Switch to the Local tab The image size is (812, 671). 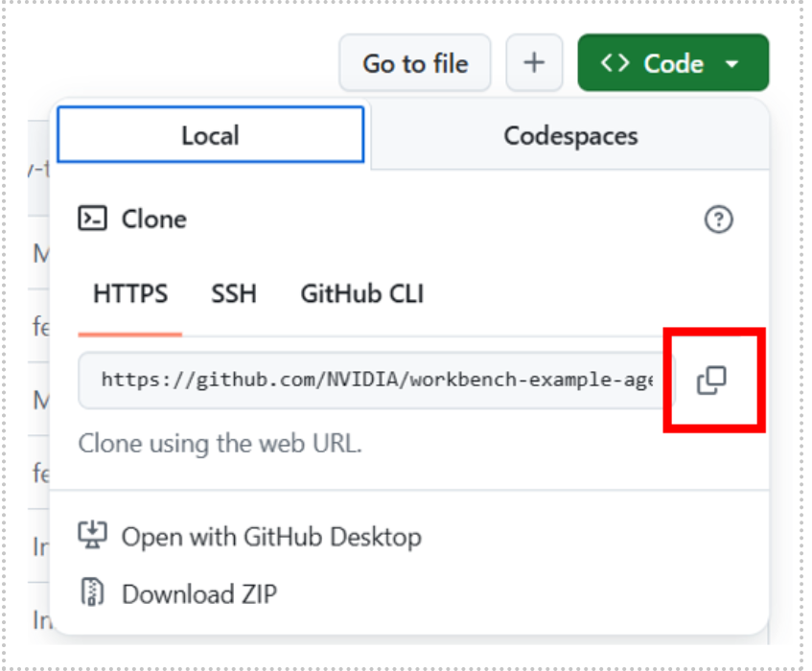(210, 135)
